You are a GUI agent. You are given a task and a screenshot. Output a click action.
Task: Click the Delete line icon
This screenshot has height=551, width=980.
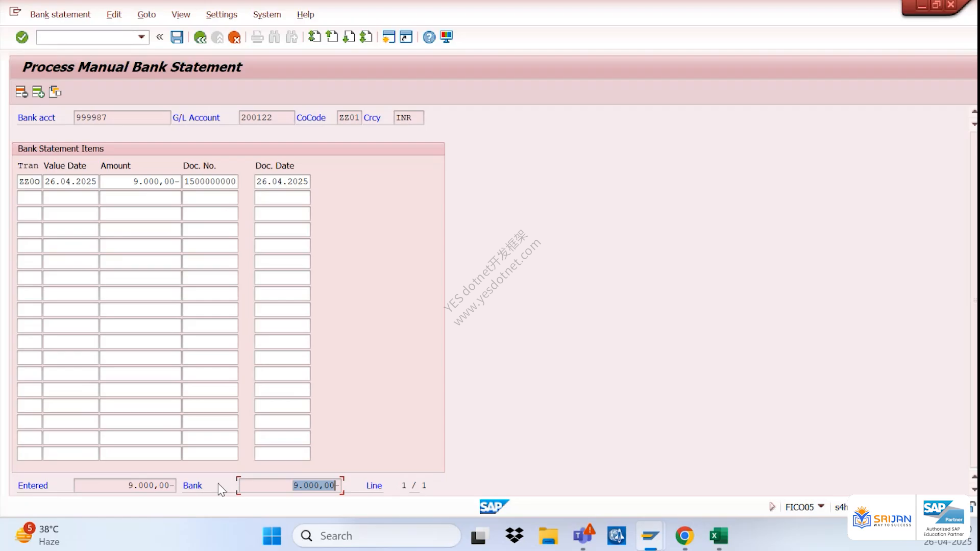(x=21, y=92)
